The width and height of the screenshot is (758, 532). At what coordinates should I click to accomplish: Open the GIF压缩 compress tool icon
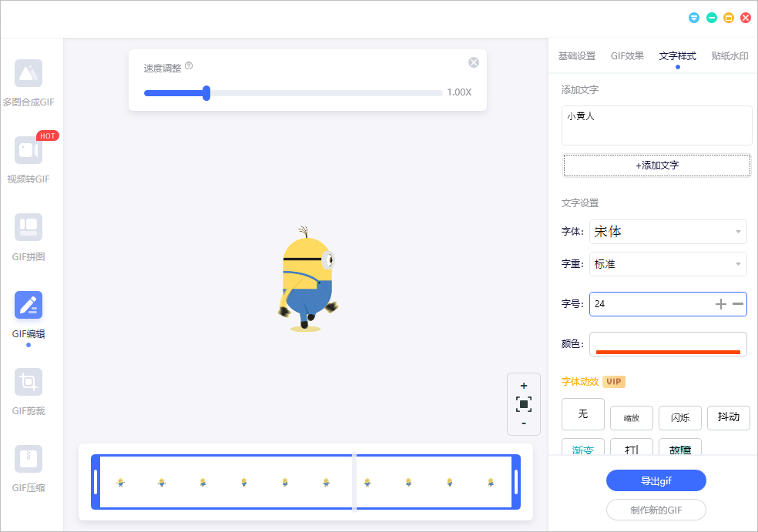pos(29,459)
